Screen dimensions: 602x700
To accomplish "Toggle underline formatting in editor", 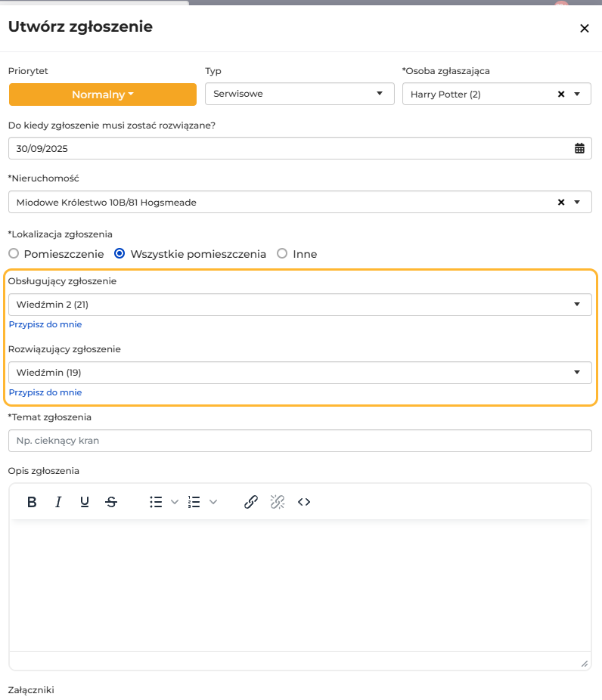I will 85,502.
